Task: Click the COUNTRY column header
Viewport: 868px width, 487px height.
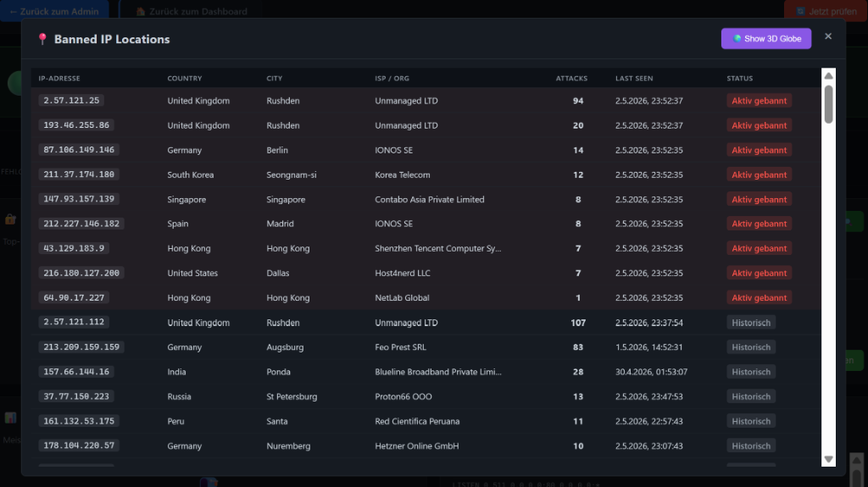Action: [184, 79]
